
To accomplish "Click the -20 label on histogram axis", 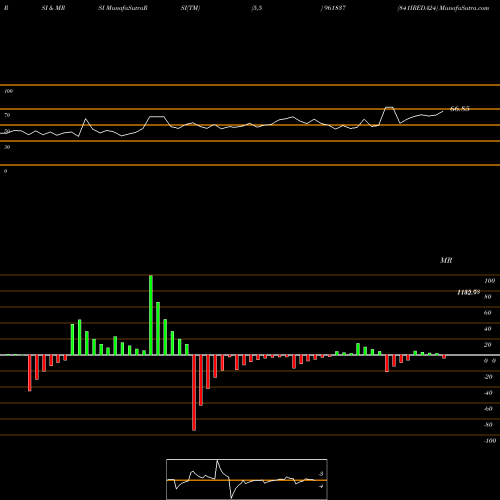I will pos(488,377).
